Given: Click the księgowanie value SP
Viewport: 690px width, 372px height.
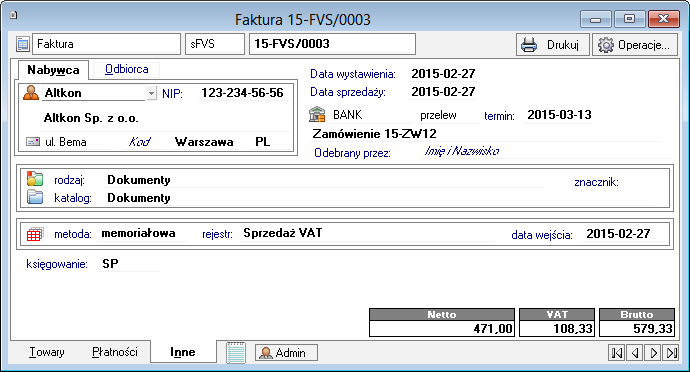Looking at the screenshot, I should 110,264.
